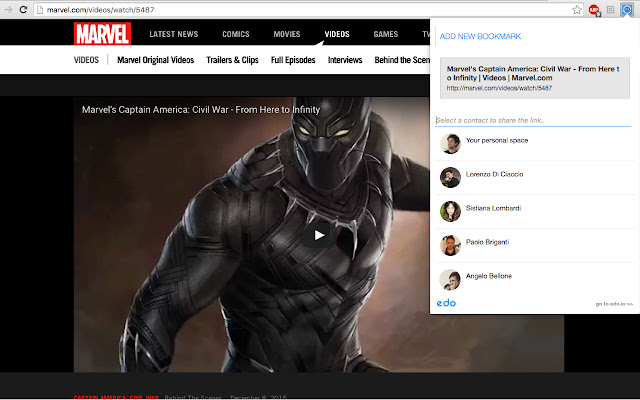The height and width of the screenshot is (400, 640).
Task: Click the gray page extension icon
Action: (x=610, y=8)
